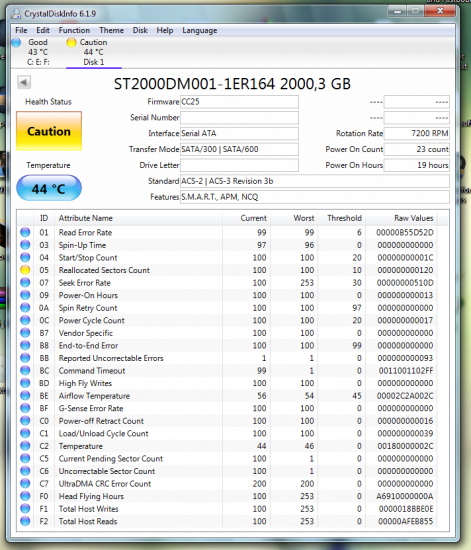Screen dimensions: 471x550
Task: Open the File menu
Action: point(21,31)
